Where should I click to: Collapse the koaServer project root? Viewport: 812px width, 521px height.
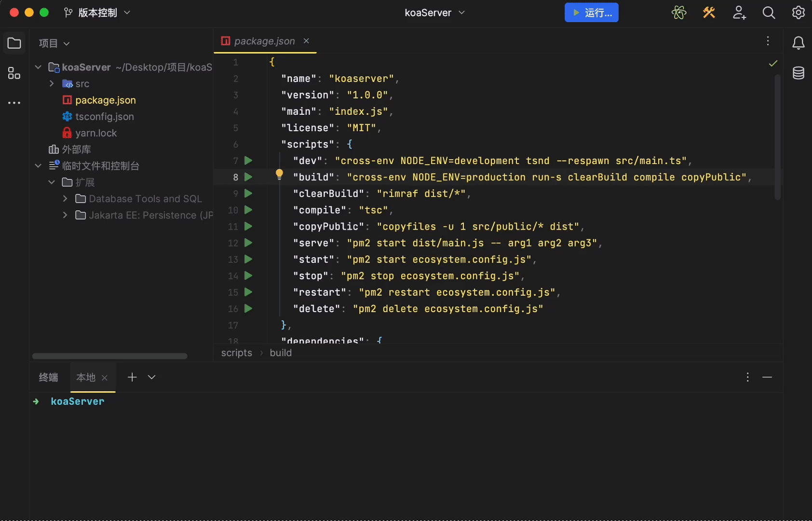[39, 67]
